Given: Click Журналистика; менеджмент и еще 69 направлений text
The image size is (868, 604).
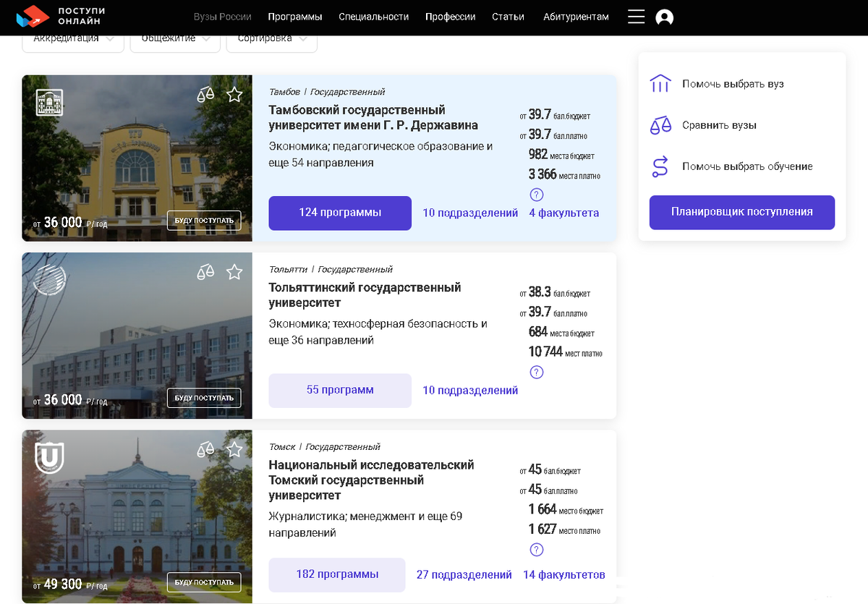Looking at the screenshot, I should pos(365,524).
